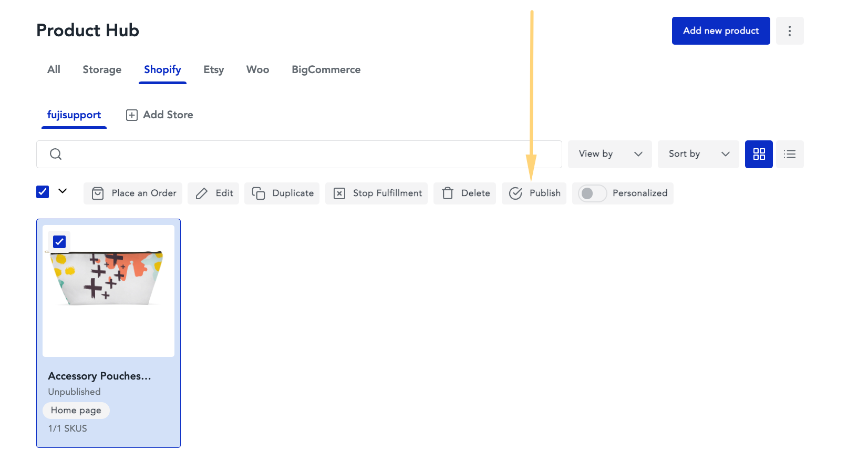Click the Add Store link text
Viewport: 868px width, 471px height.
click(x=168, y=115)
